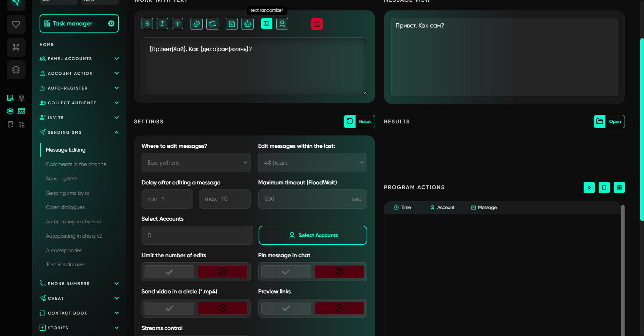Open the Where to edit messages dropdown
This screenshot has height=336, width=644.
click(x=196, y=163)
